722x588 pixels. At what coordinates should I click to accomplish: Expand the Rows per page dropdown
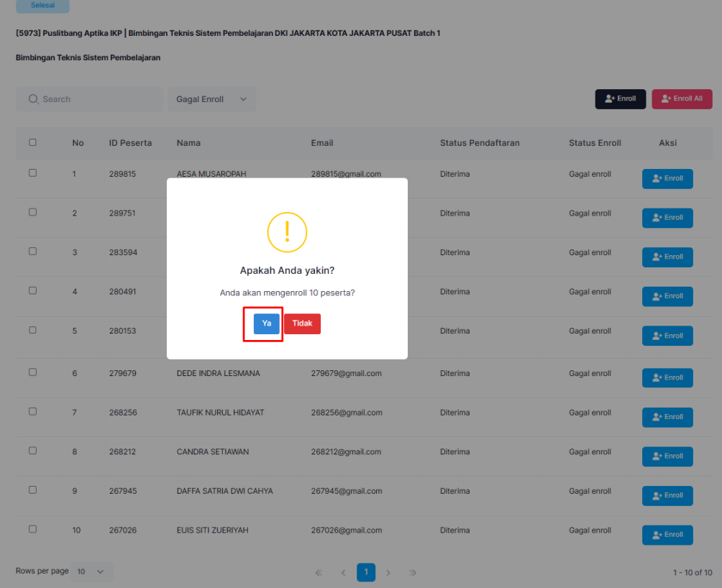click(x=91, y=571)
